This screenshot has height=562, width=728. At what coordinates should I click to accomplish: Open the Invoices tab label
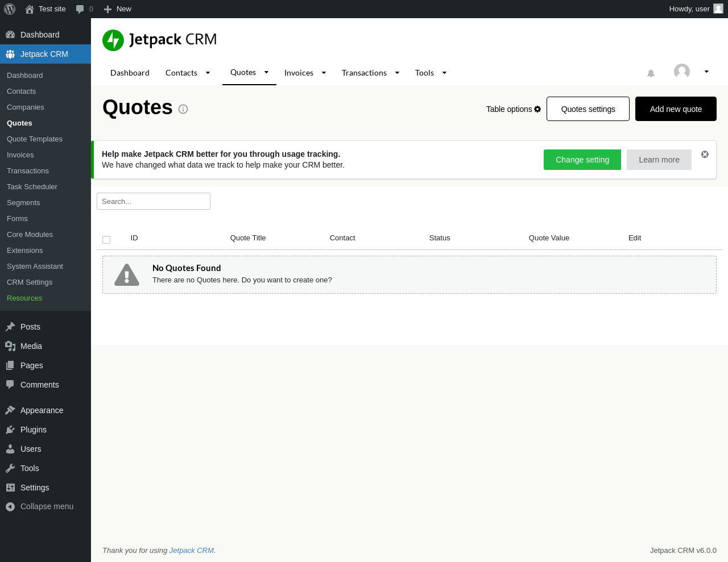click(x=299, y=73)
